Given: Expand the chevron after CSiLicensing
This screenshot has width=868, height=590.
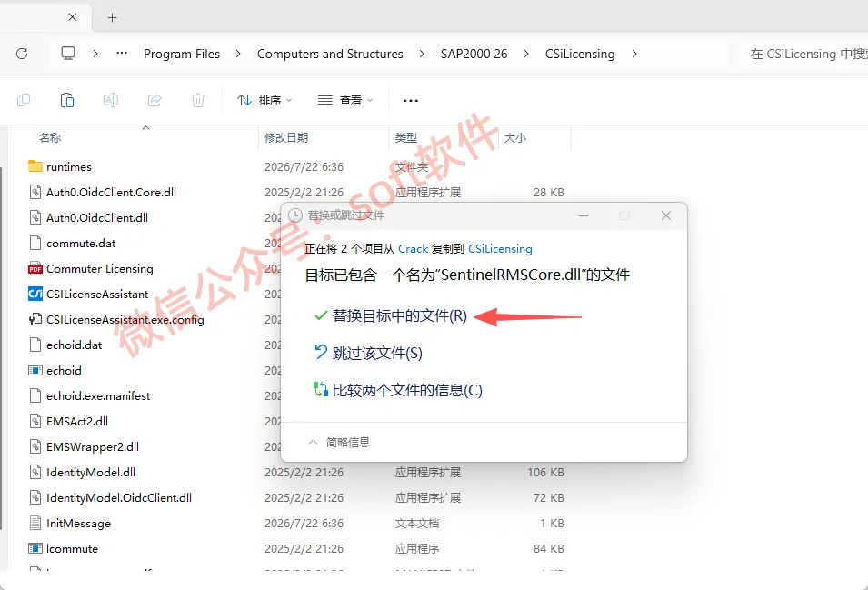Looking at the screenshot, I should point(634,54).
